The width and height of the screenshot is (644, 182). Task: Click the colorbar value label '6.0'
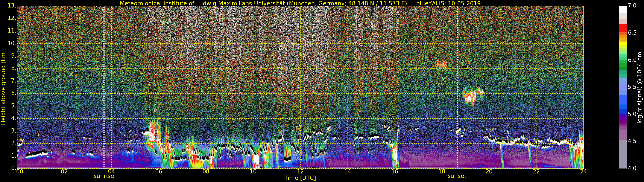coord(632,60)
